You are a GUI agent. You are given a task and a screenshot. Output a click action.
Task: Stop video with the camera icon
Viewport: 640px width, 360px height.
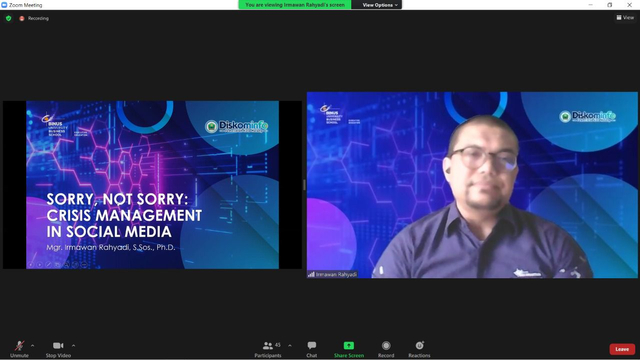(x=58, y=346)
